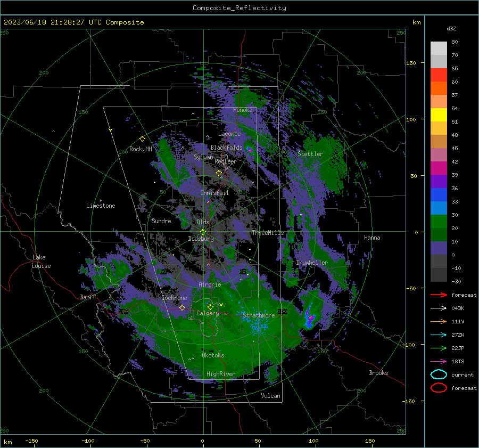The image size is (479, 448).
Task: Click the yellow diamond marker near Cochrane
Action: pyautogui.click(x=182, y=307)
